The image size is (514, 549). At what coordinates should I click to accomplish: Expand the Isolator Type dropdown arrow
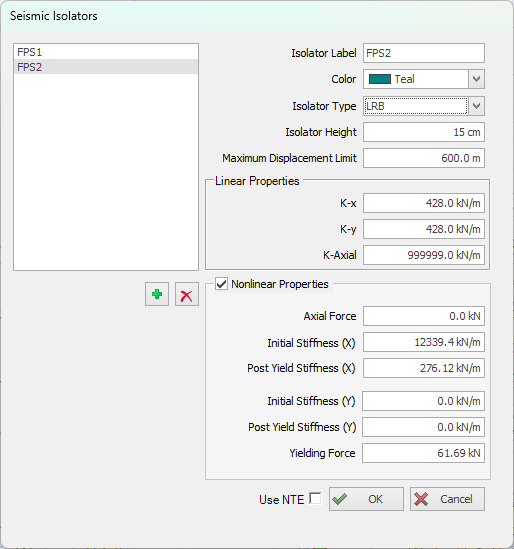coord(476,106)
